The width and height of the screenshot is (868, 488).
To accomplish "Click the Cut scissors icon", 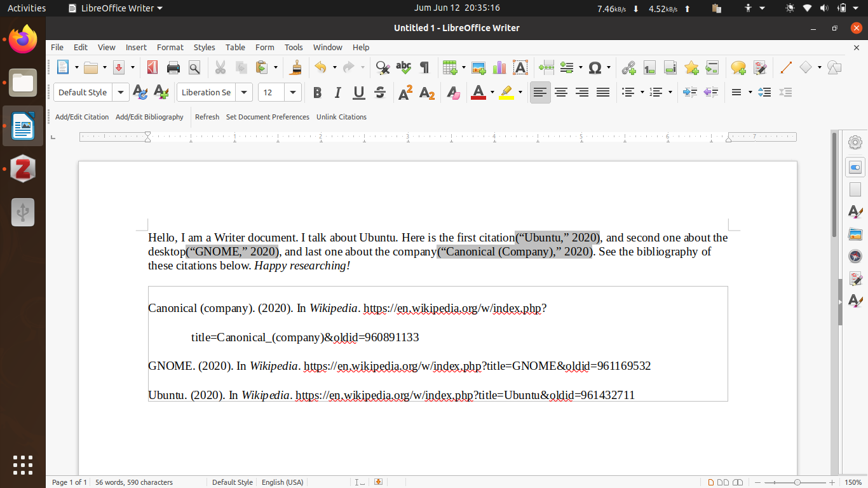I will tap(220, 67).
